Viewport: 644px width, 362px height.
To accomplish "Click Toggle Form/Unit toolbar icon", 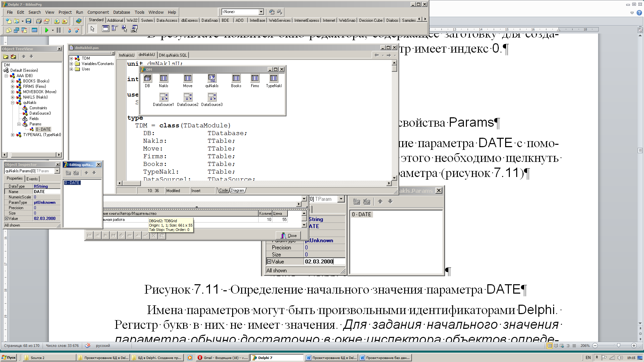I will pos(24,30).
